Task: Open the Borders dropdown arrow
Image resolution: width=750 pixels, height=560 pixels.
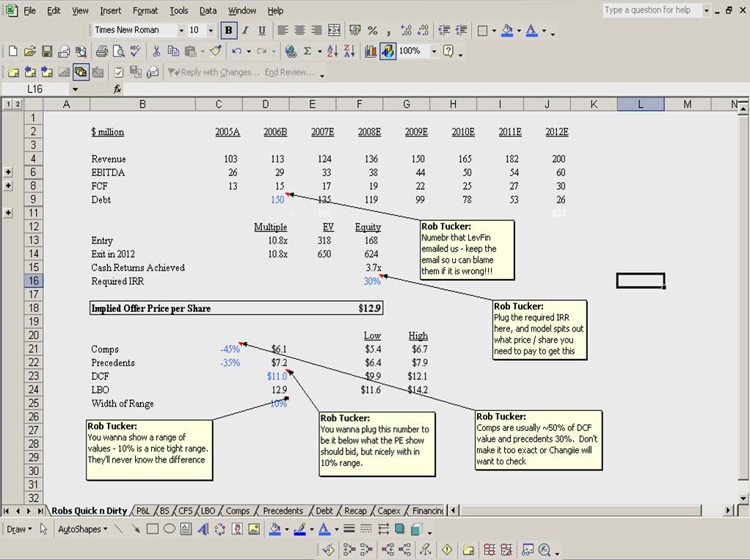Action: pyautogui.click(x=494, y=31)
